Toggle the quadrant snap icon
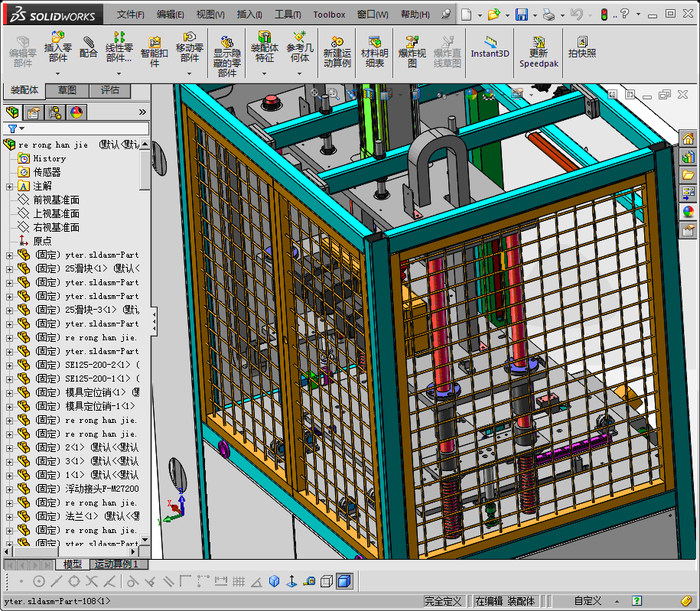This screenshot has height=611, width=700. pos(74,581)
